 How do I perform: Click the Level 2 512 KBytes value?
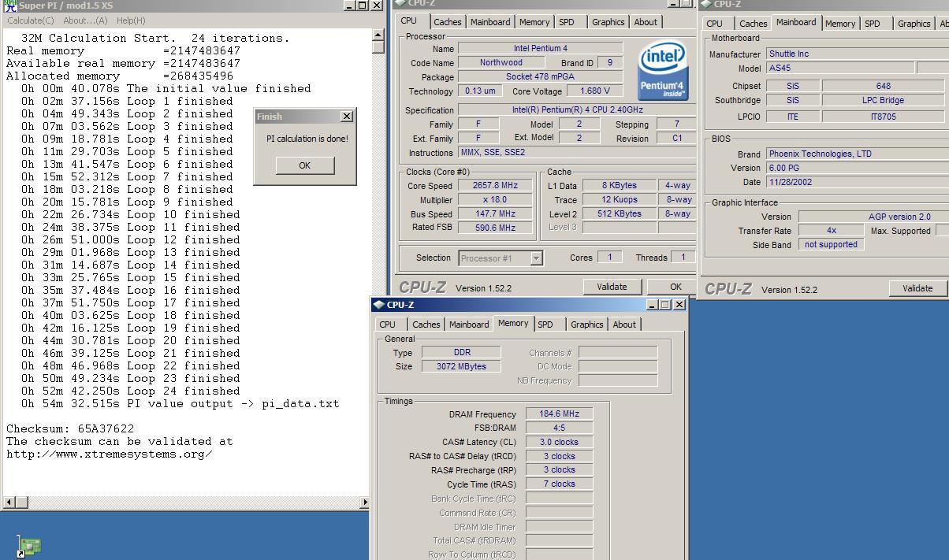click(x=618, y=213)
